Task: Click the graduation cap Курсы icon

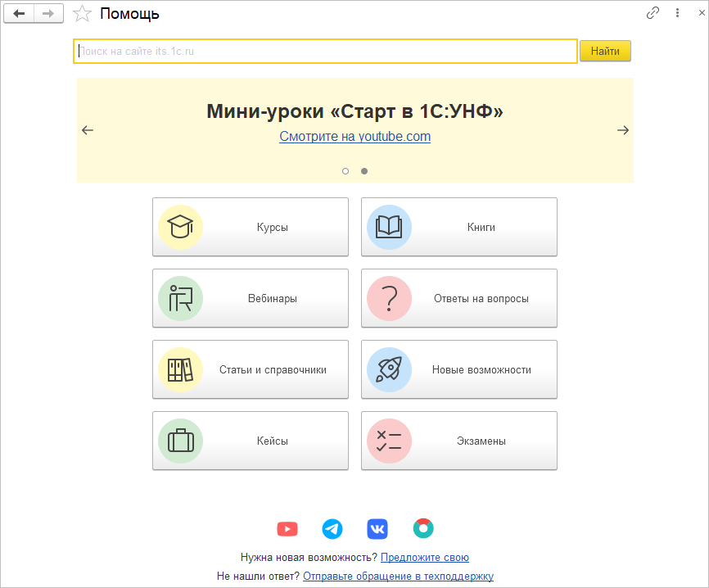Action: pyautogui.click(x=180, y=227)
